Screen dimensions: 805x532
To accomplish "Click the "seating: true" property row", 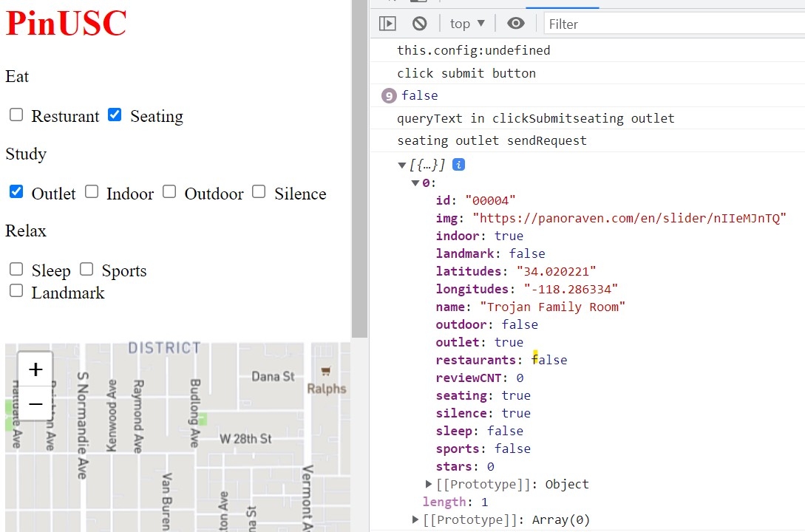I will (x=483, y=395).
